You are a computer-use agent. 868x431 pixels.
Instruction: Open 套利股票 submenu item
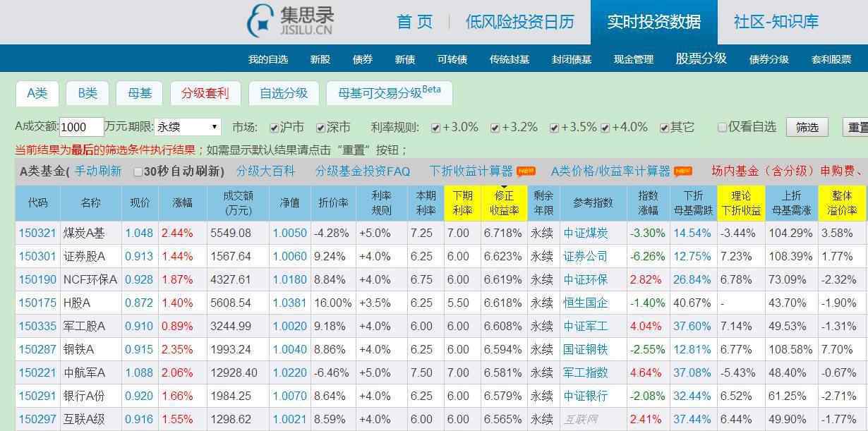click(x=831, y=59)
